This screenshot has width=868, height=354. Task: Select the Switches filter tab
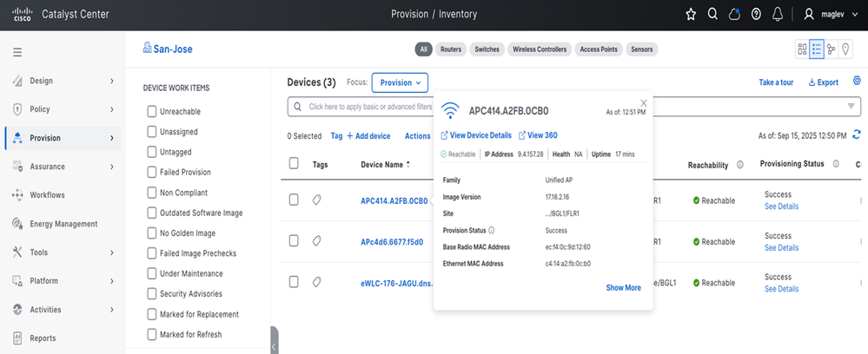point(487,49)
